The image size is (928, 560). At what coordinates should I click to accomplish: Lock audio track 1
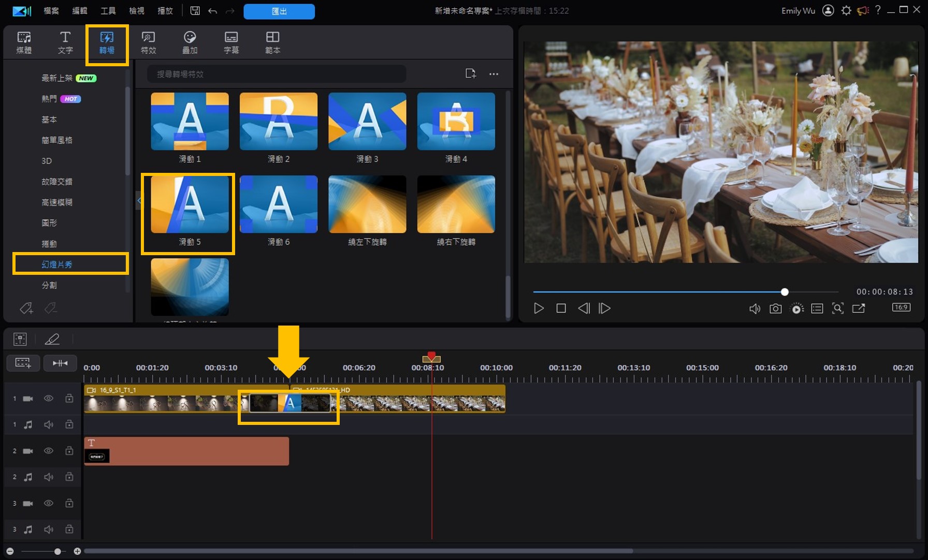click(69, 424)
